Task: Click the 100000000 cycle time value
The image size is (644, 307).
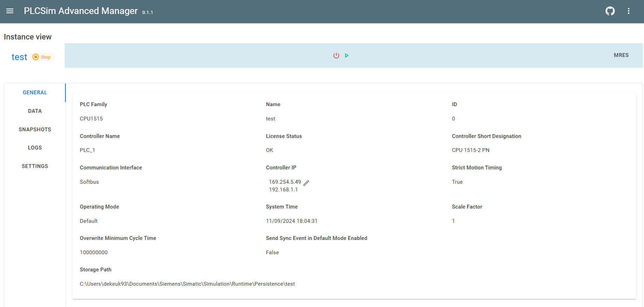Action: pyautogui.click(x=94, y=253)
